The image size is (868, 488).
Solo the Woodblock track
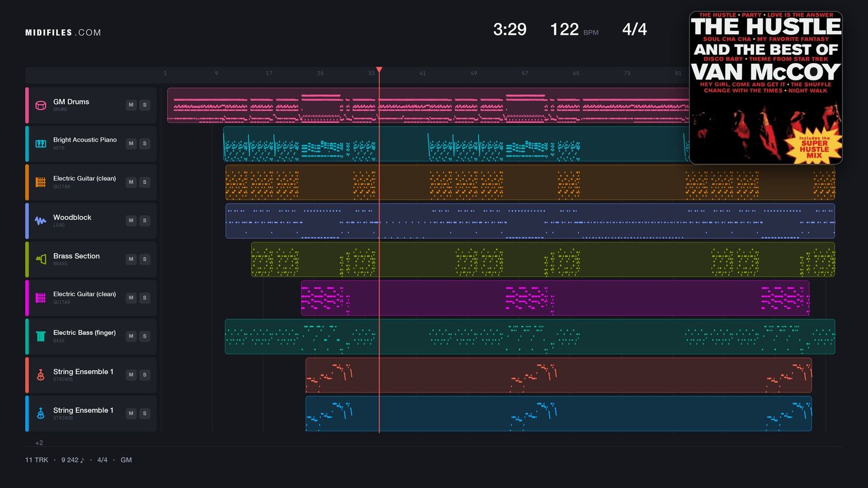click(145, 220)
